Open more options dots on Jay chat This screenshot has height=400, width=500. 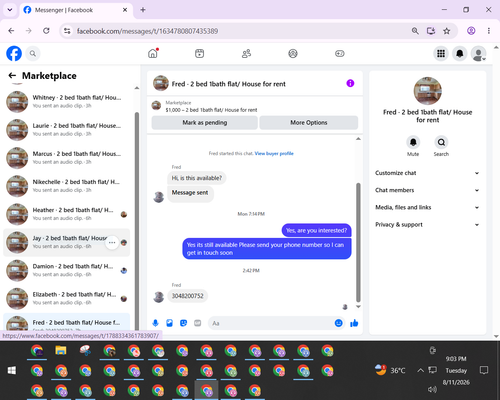tap(112, 242)
